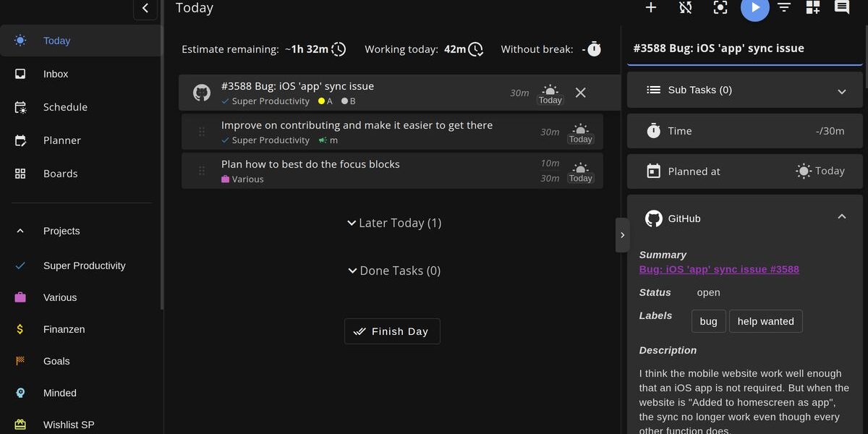The height and width of the screenshot is (434, 868).
Task: Click the help wanted label chip
Action: click(x=765, y=321)
